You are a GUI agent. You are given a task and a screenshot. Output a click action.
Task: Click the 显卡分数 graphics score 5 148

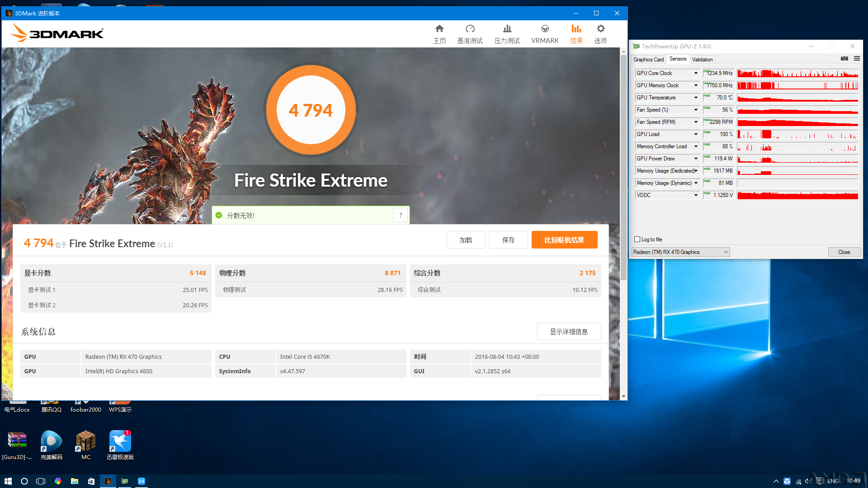(198, 273)
